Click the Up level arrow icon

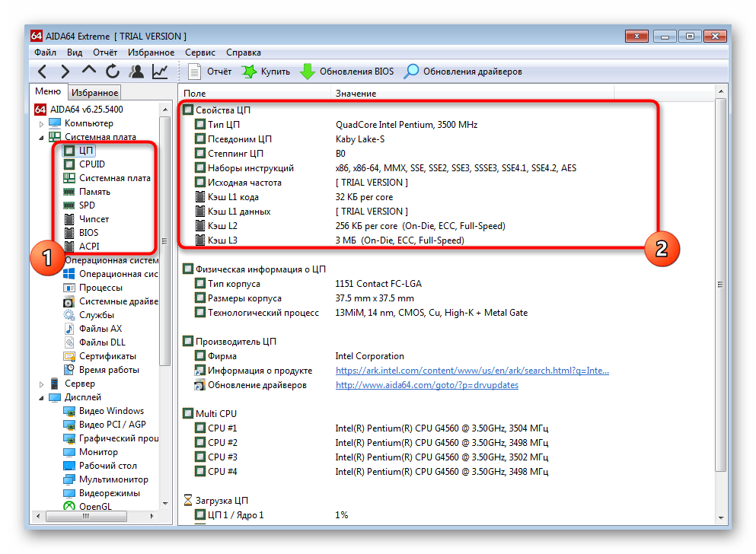point(89,72)
